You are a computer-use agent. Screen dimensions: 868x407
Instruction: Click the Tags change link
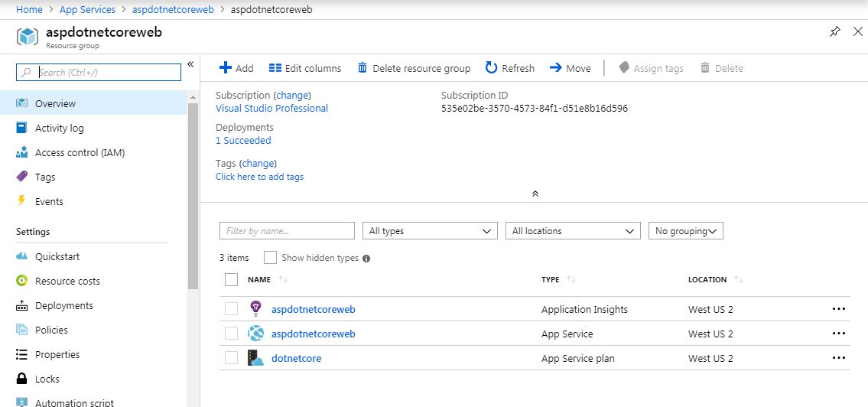258,164
